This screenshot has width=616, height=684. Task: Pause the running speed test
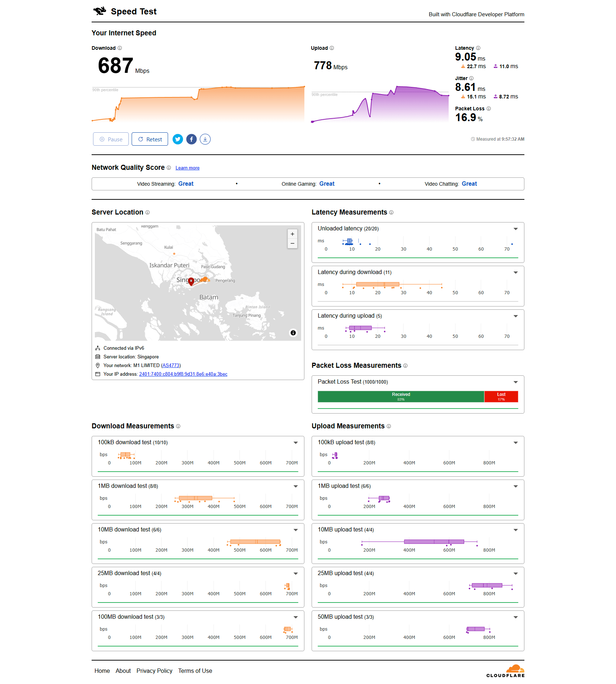111,139
